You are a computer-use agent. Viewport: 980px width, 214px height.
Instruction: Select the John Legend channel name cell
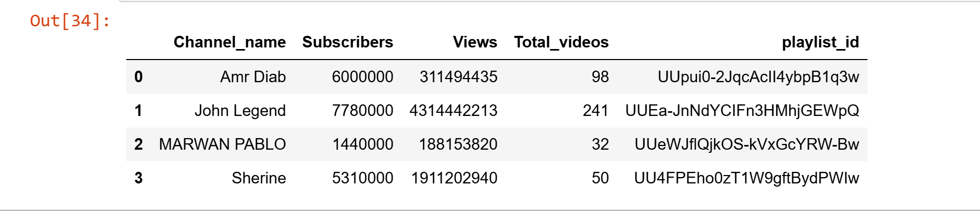(240, 111)
